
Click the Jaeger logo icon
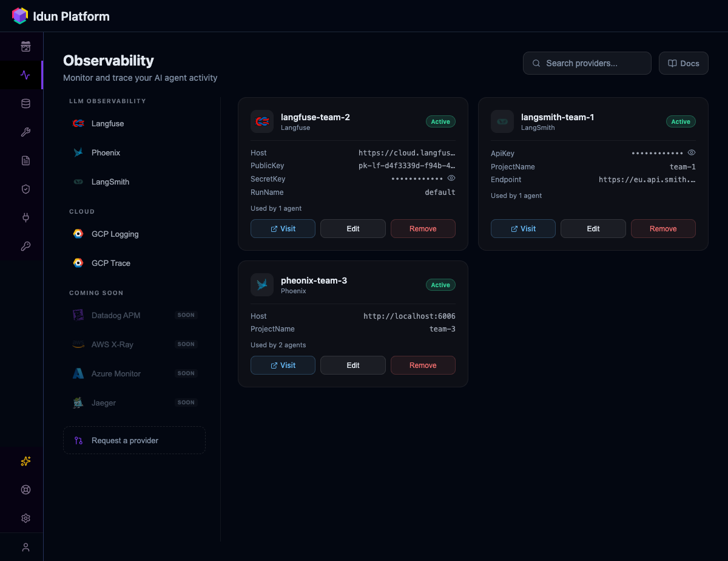(78, 403)
